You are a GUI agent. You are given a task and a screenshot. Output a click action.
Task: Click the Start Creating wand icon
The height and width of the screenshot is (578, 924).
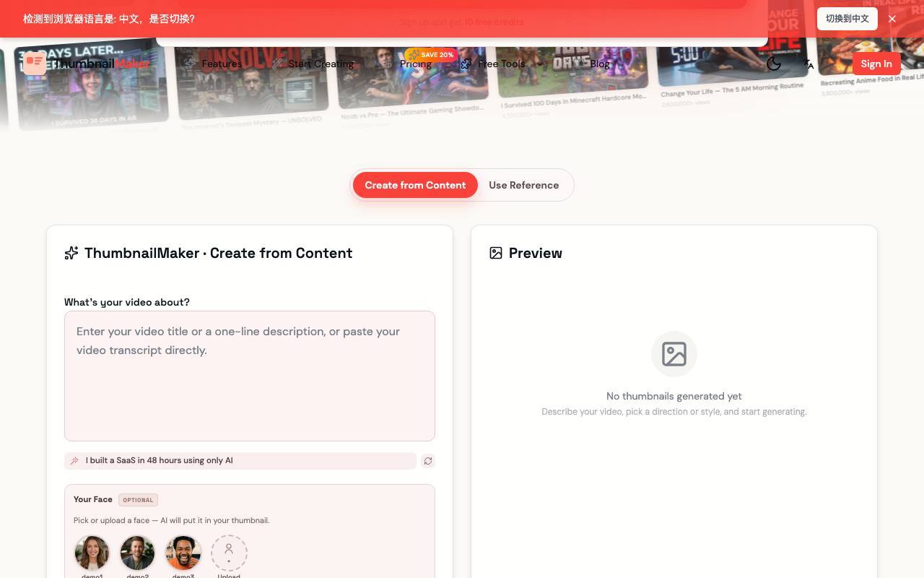276,64
